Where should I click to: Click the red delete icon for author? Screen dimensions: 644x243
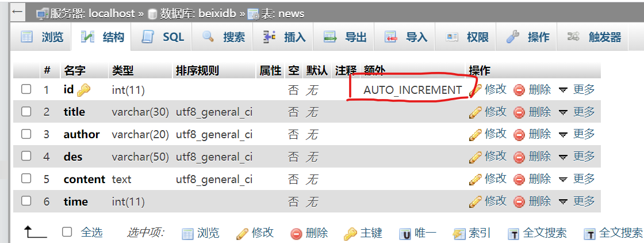[x=520, y=135]
